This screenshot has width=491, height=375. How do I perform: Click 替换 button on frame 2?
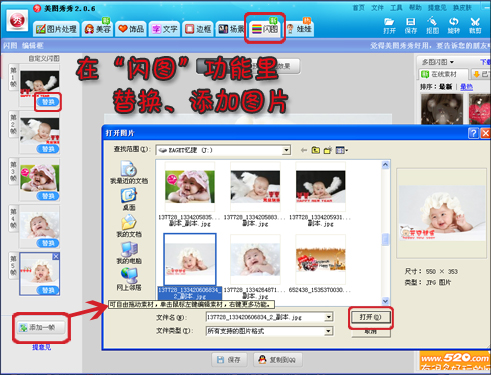pyautogui.click(x=48, y=149)
